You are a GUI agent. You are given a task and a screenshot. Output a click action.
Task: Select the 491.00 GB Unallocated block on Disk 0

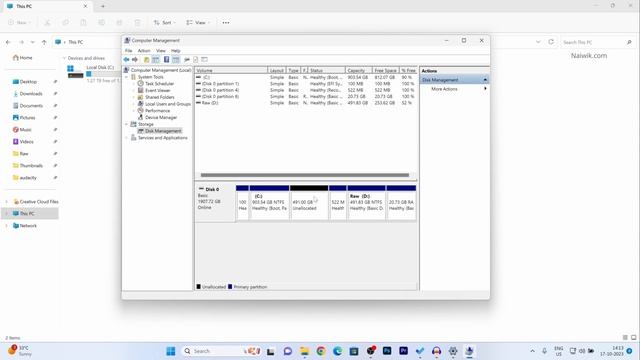pos(309,203)
